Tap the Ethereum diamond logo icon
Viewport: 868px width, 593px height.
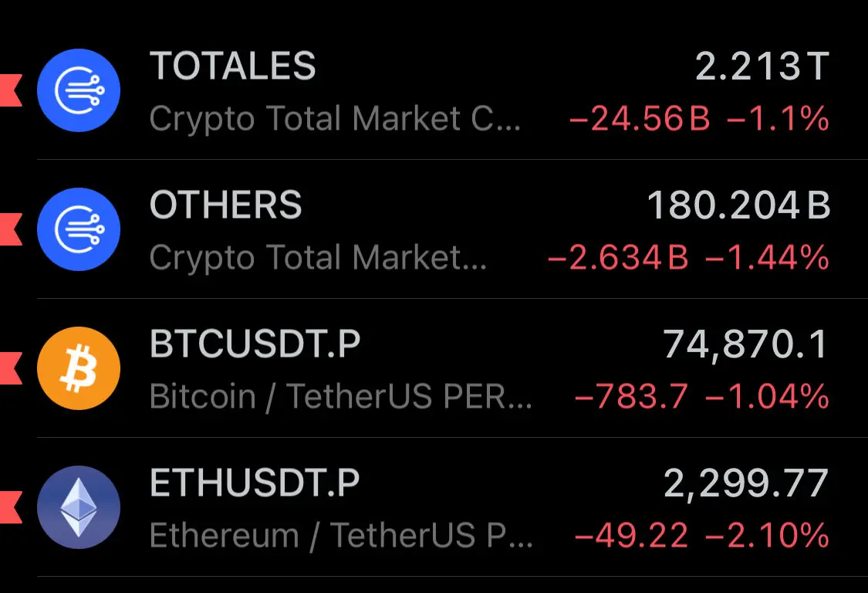(x=79, y=507)
